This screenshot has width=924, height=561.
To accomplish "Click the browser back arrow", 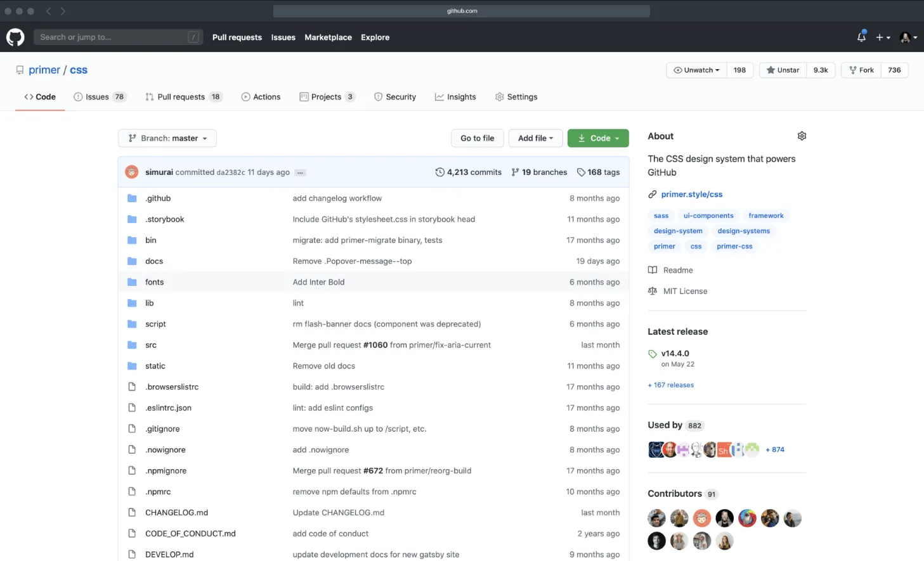I will (49, 11).
